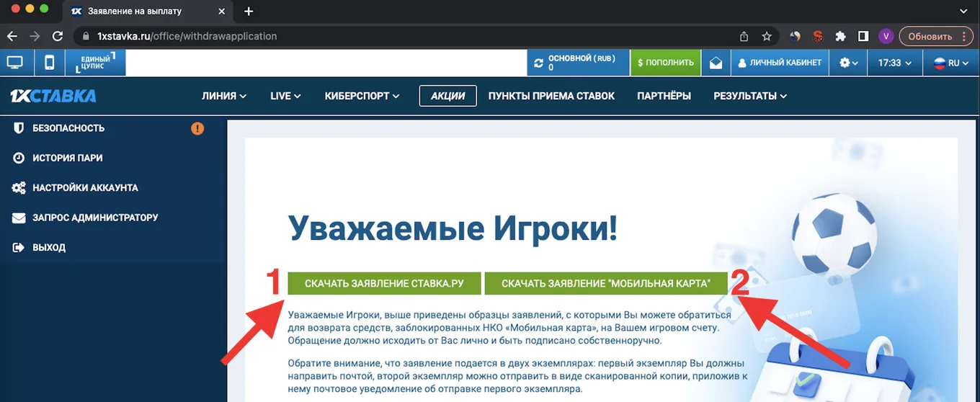Screen dimensions: 980x402
Task: Toggle the browser side panel icon
Action: pyautogui.click(x=863, y=36)
